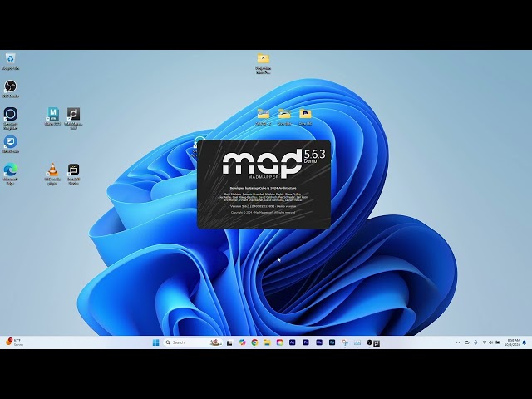
Task: Click the microphone tray icon
Action: 475,342
